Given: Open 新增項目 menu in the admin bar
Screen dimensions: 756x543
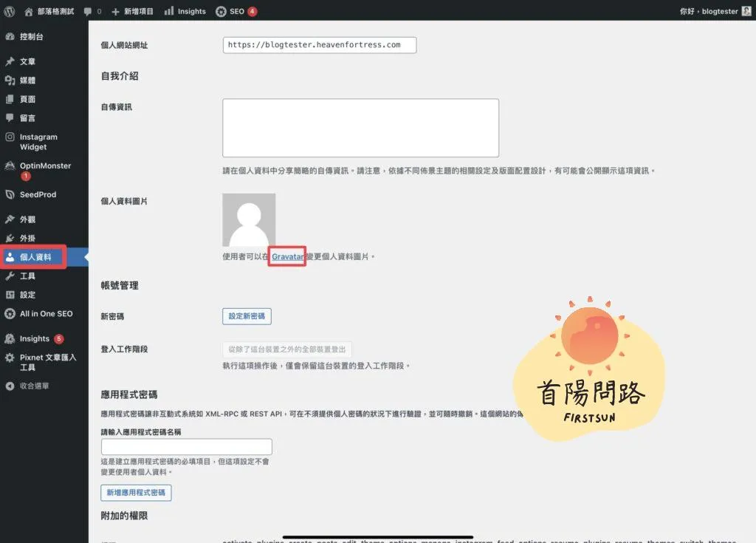Looking at the screenshot, I should (x=133, y=11).
